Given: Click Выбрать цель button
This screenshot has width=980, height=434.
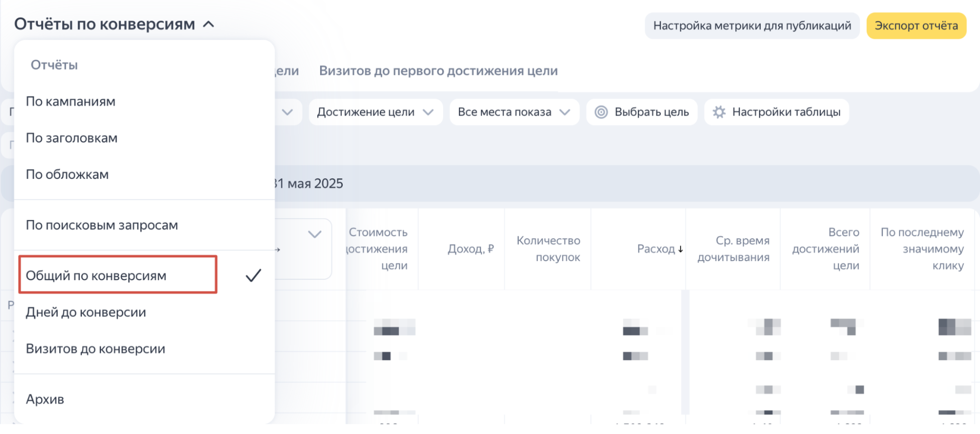Looking at the screenshot, I should 642,112.
